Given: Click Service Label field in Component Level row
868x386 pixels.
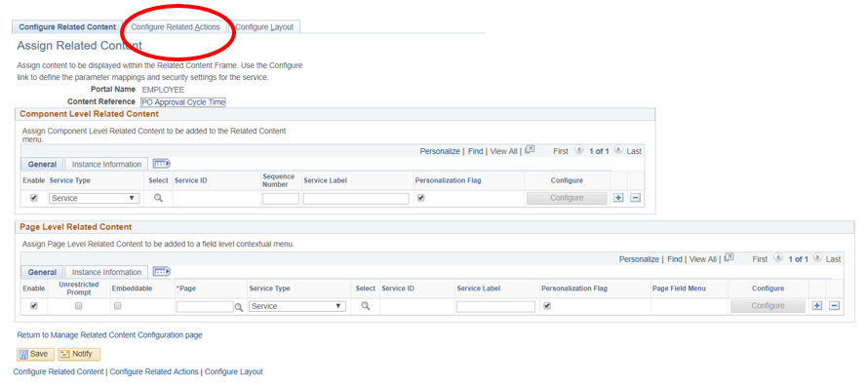Looking at the screenshot, I should click(x=356, y=199).
